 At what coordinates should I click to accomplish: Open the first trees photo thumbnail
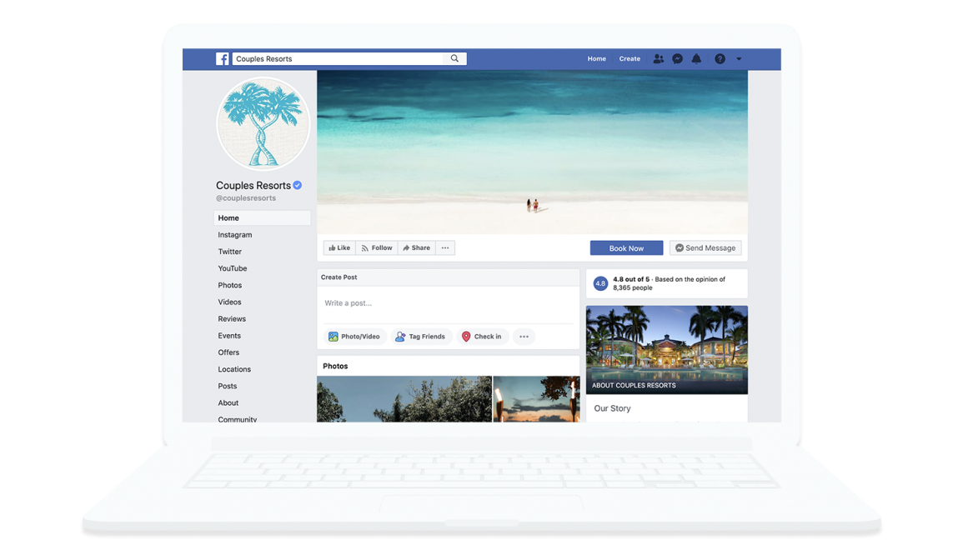(x=404, y=399)
